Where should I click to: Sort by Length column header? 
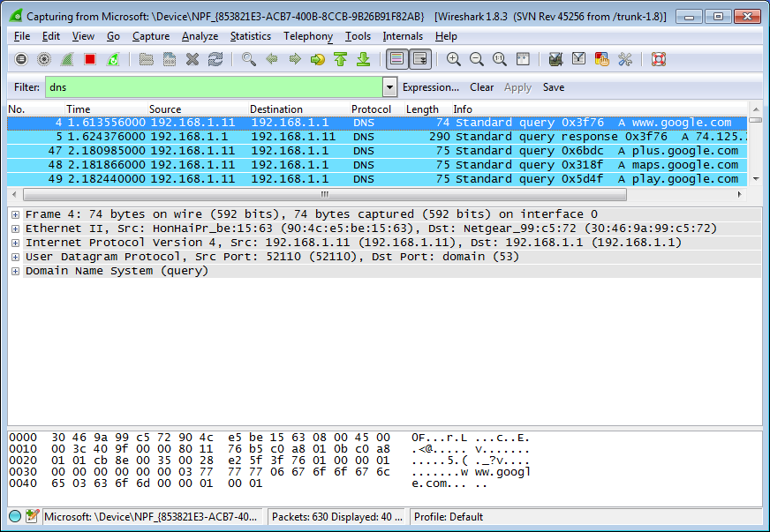tap(427, 109)
